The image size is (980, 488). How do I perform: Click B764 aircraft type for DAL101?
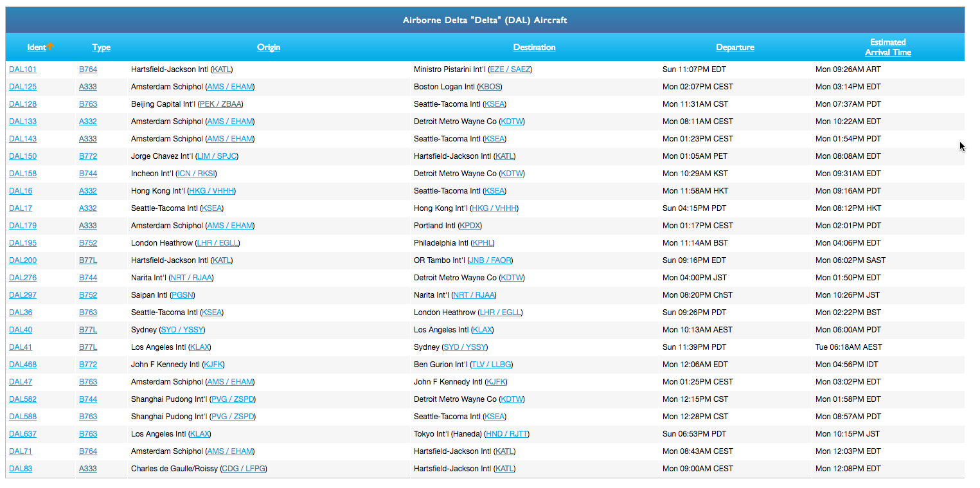coord(88,69)
